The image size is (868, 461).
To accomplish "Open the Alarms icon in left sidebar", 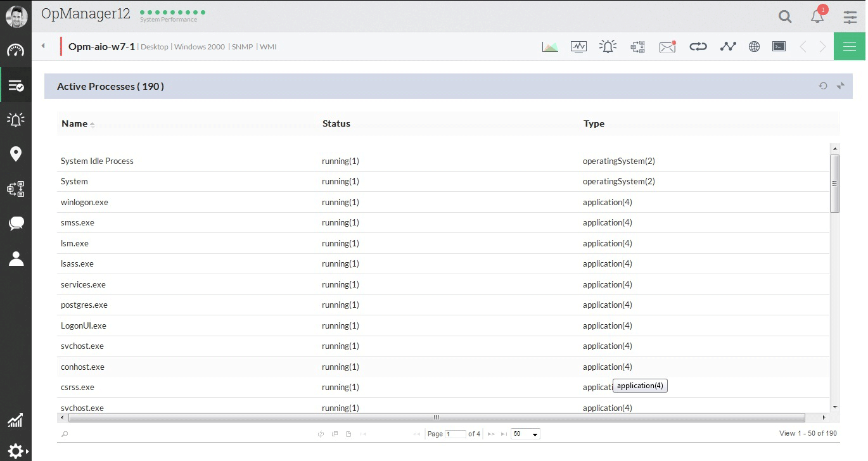I will (16, 119).
